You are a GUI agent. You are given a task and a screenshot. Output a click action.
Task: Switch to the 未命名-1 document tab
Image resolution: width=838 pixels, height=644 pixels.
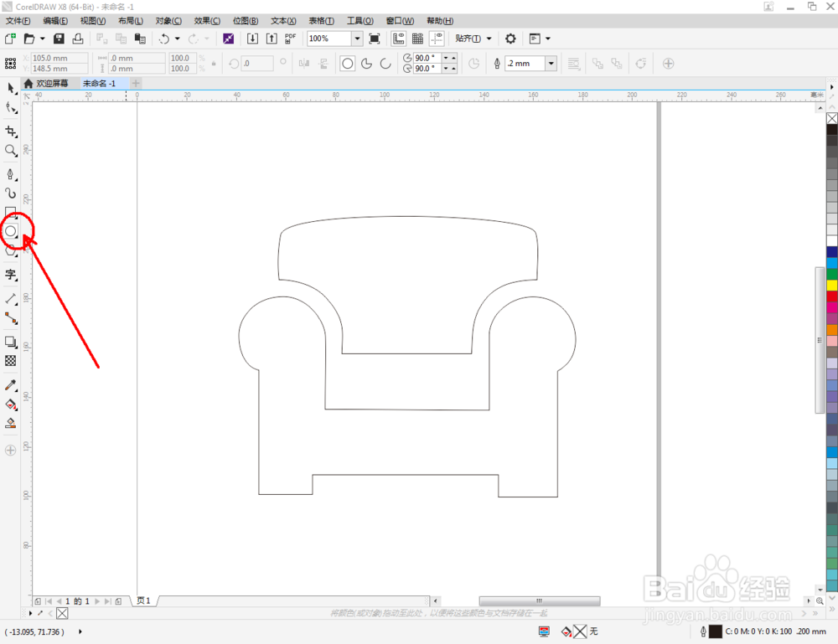pyautogui.click(x=100, y=83)
